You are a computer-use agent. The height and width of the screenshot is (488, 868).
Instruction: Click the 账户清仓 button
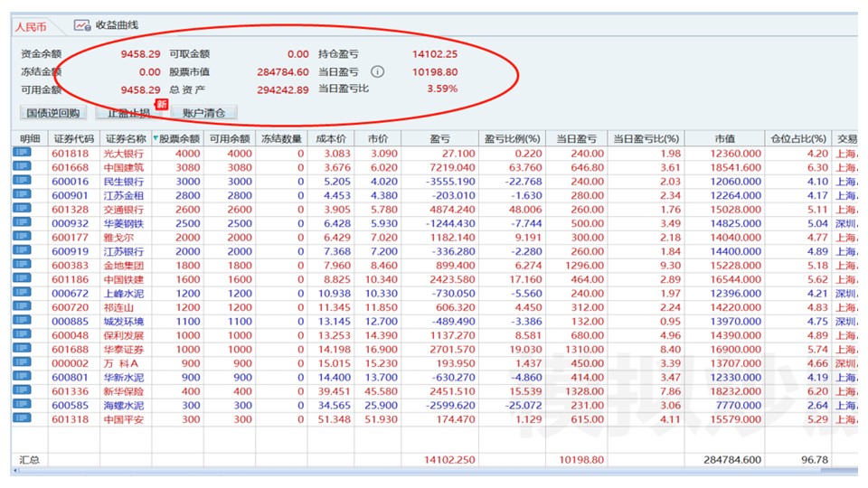[204, 113]
